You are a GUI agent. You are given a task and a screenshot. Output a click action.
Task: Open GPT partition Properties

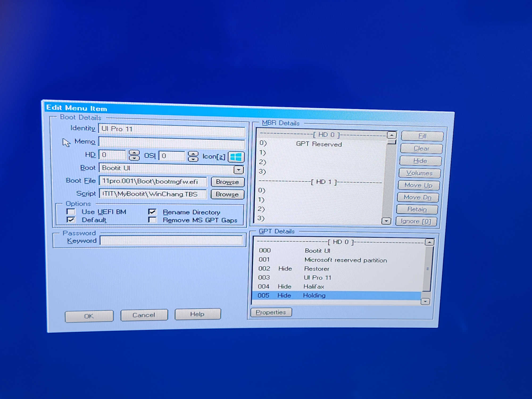coord(271,312)
